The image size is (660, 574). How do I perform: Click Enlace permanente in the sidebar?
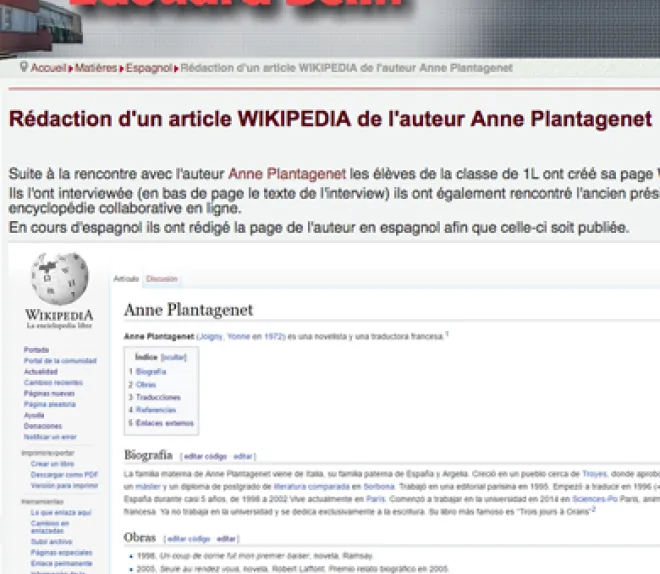(61, 563)
